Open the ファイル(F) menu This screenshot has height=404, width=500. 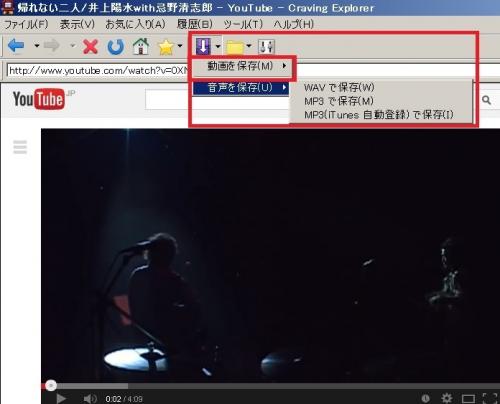point(26,24)
